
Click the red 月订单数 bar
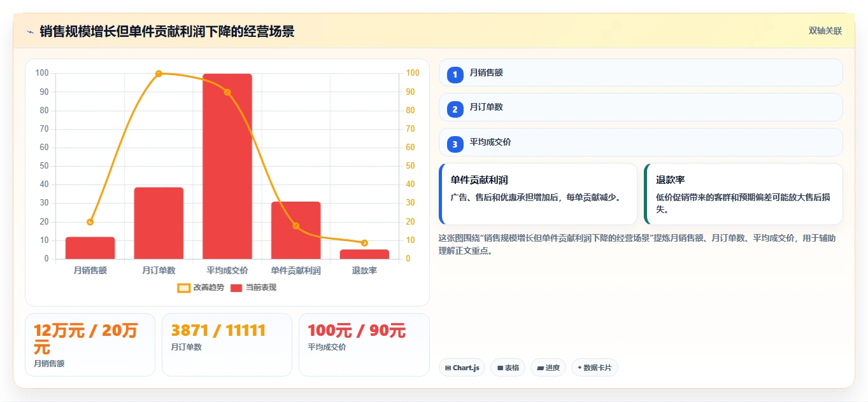coord(159,223)
